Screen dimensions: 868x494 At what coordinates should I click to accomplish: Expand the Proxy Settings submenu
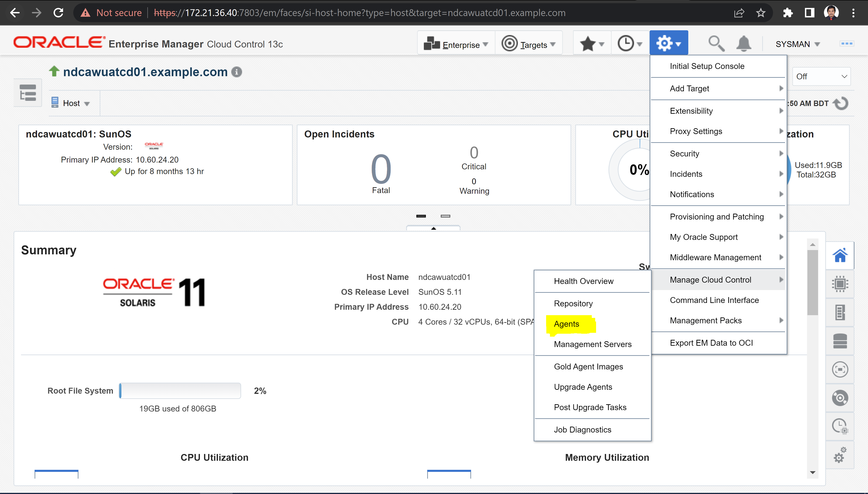pyautogui.click(x=718, y=131)
